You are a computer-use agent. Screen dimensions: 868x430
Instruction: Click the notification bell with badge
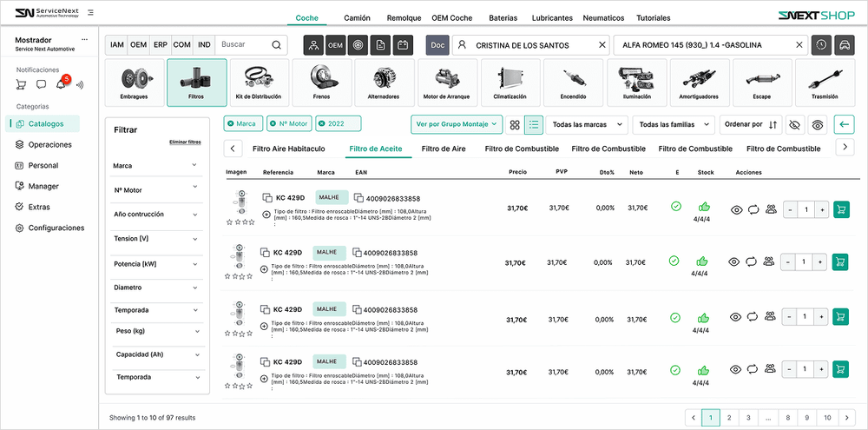coord(62,83)
